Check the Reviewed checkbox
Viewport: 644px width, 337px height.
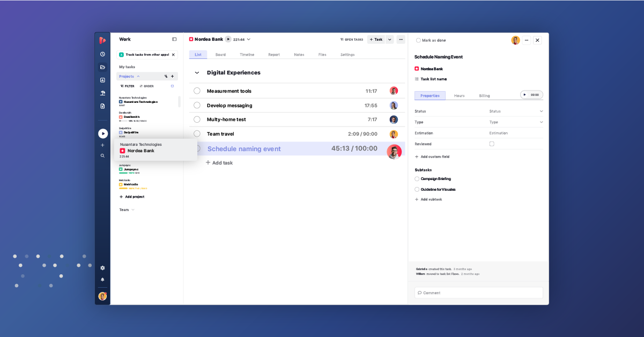(x=491, y=144)
